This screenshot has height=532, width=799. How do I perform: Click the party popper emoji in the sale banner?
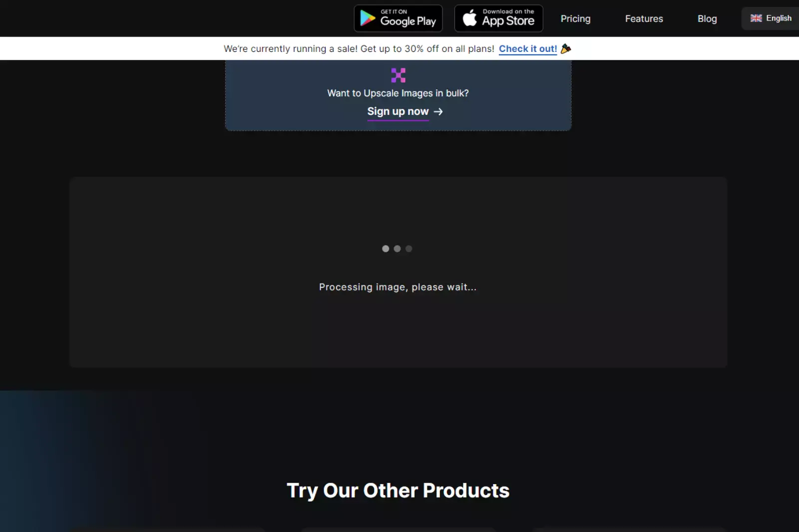click(x=566, y=48)
